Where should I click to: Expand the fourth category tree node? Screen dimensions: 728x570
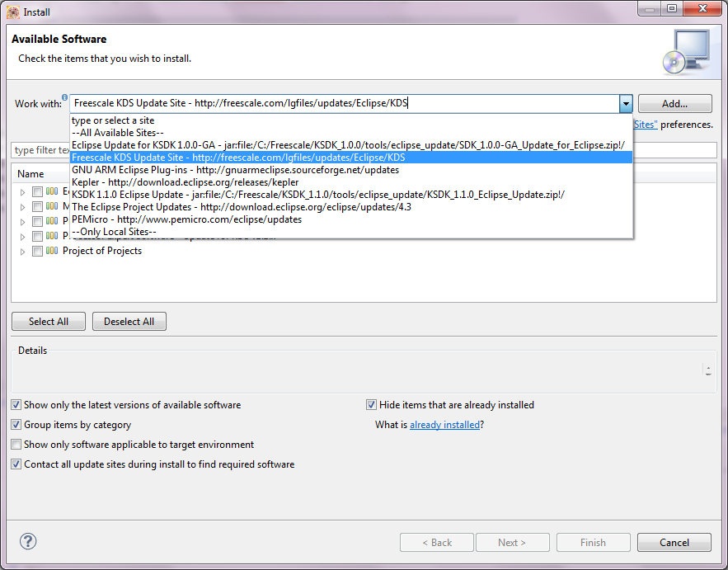click(22, 237)
